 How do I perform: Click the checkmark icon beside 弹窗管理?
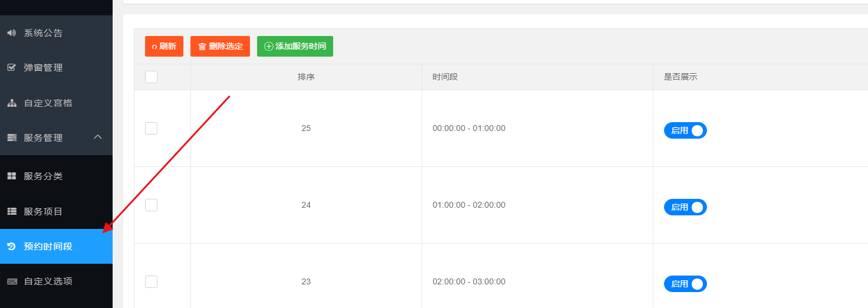click(x=11, y=68)
